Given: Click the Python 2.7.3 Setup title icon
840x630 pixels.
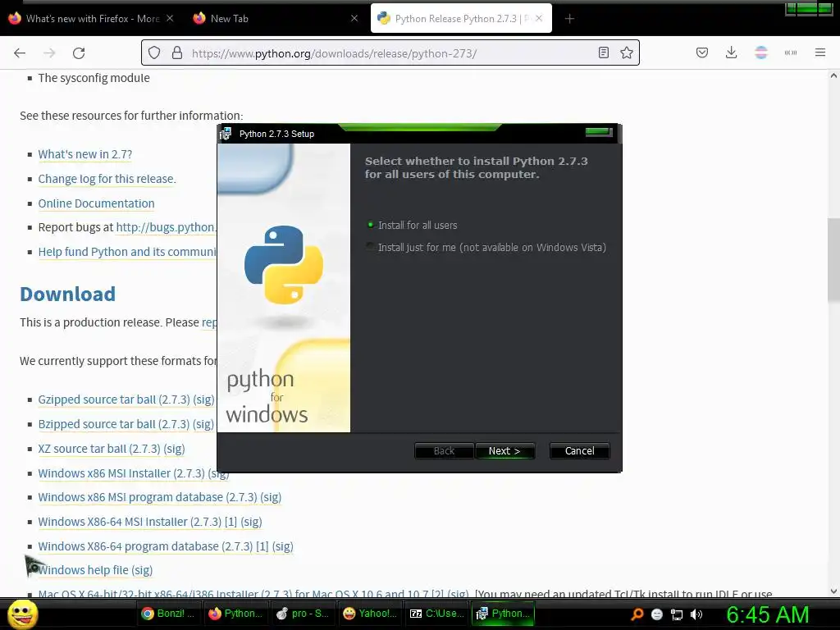Looking at the screenshot, I should (x=226, y=134).
